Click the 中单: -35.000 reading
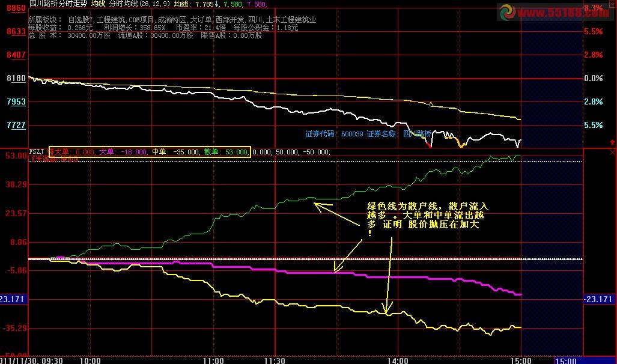Image resolution: width=617 pixels, height=364 pixels. coord(176,152)
